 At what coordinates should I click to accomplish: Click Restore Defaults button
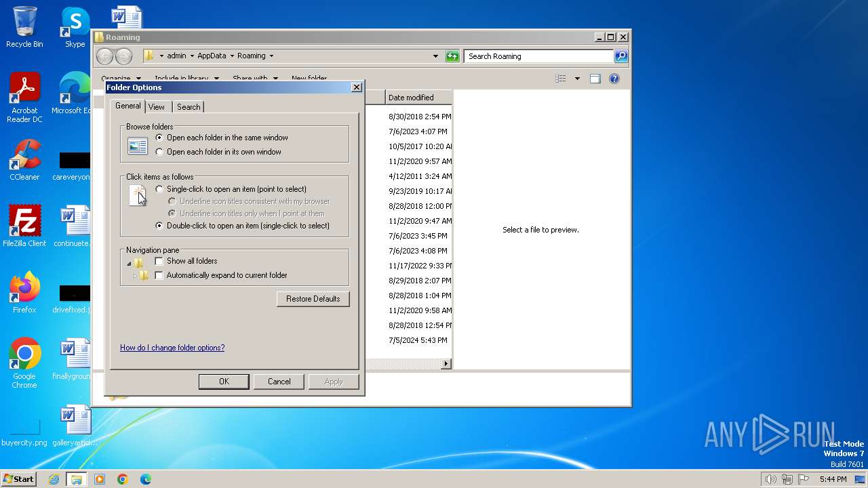tap(313, 299)
